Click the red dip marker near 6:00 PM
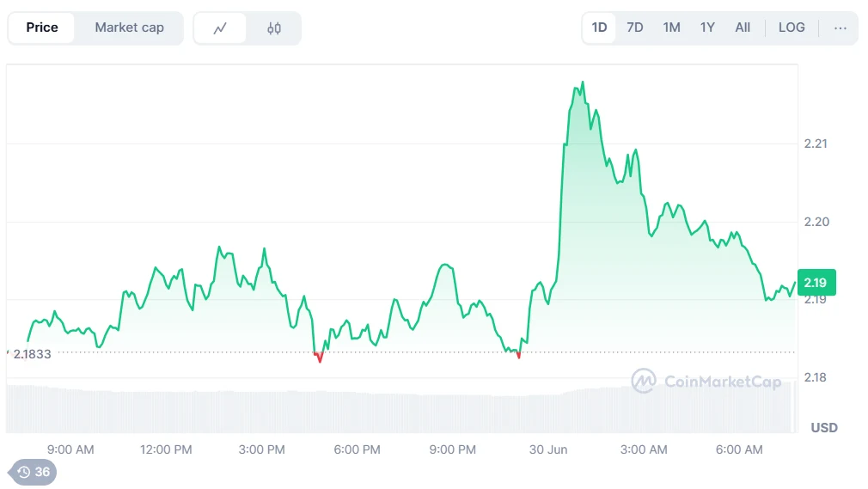The height and width of the screenshot is (489, 868). (x=318, y=358)
